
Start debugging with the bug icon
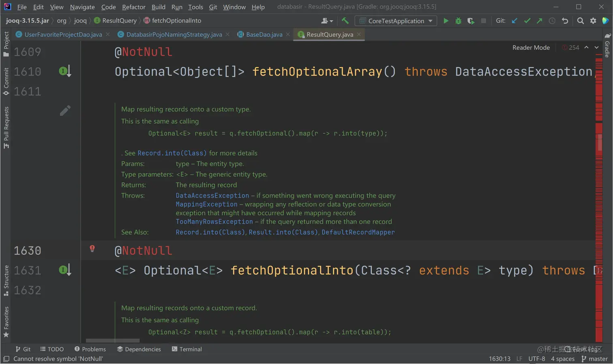point(458,21)
